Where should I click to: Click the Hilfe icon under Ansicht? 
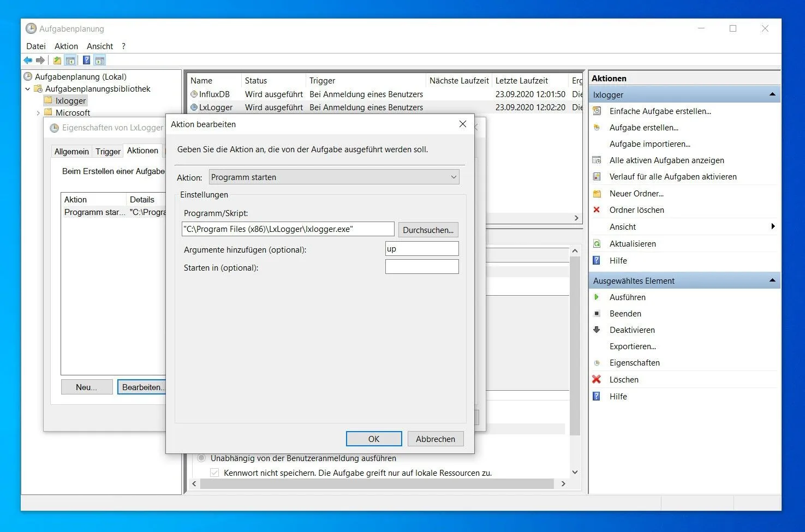click(597, 260)
